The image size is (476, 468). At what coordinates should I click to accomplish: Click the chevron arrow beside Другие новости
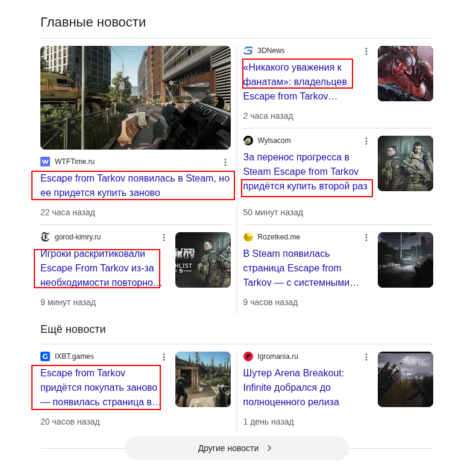269,448
